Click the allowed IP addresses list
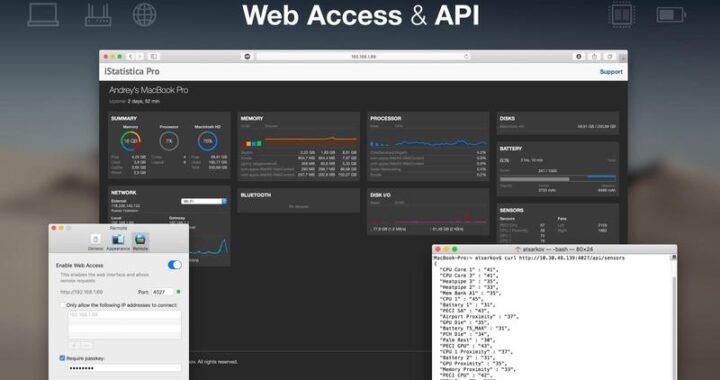720x380 pixels. point(124,325)
